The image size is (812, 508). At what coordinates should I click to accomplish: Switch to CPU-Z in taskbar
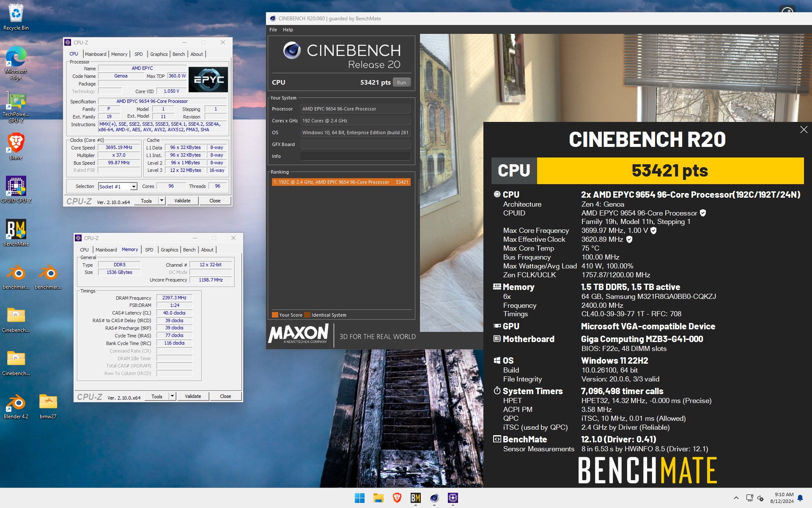click(x=453, y=498)
